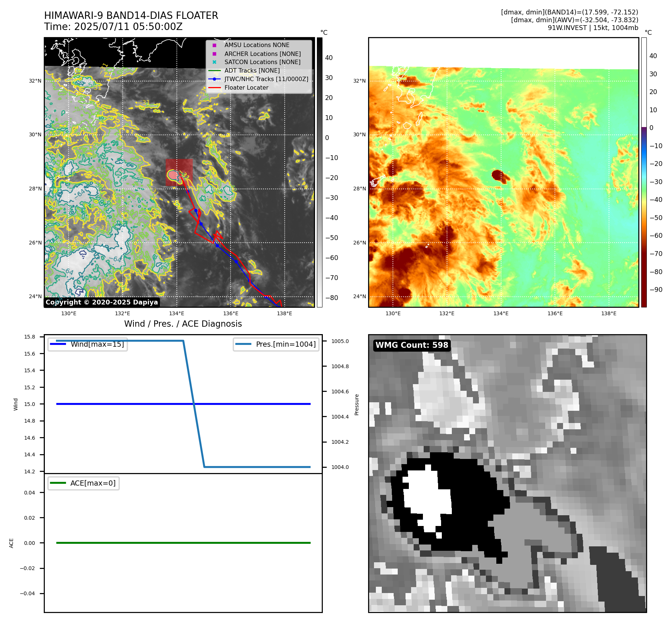672x626 pixels.
Task: Click the '28°N' latitude label of the left map
Action: point(35,189)
